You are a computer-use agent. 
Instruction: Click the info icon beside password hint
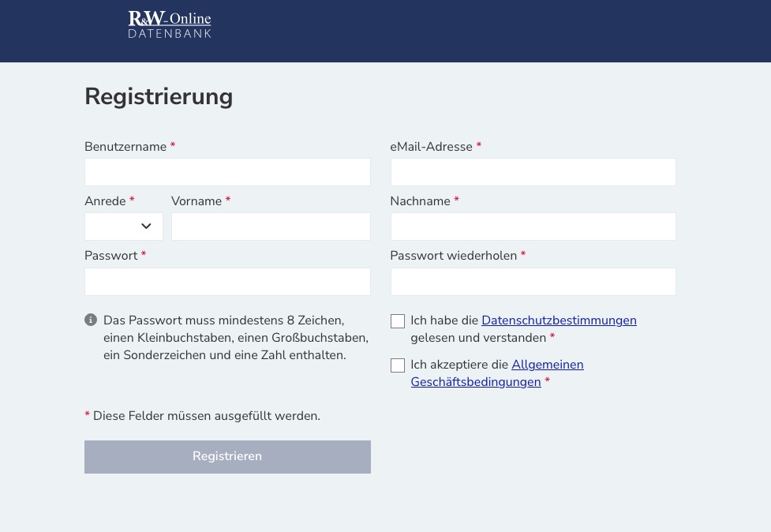coord(91,320)
